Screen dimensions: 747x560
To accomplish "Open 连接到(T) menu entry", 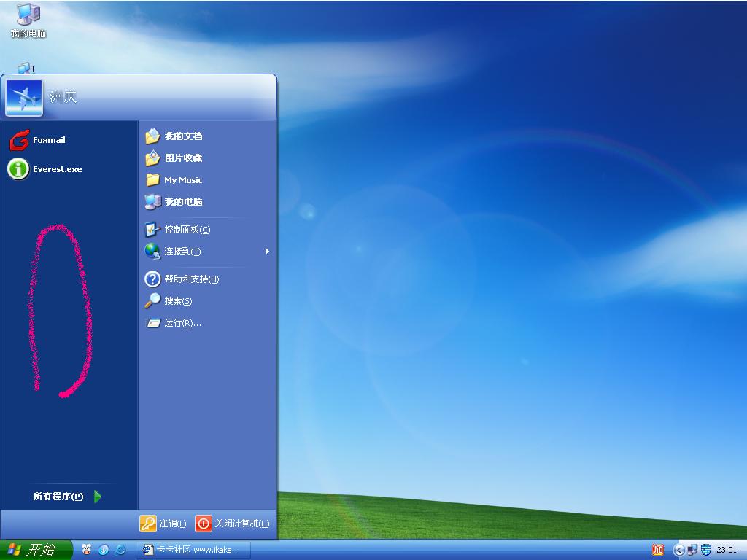I will [x=207, y=252].
